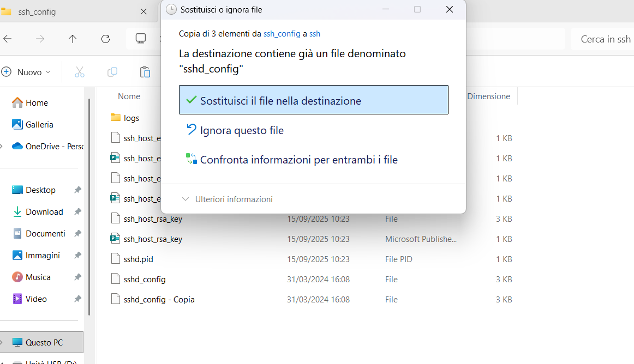Open the ssh_config source folder link
This screenshot has width=634, height=364.
pyautogui.click(x=282, y=34)
